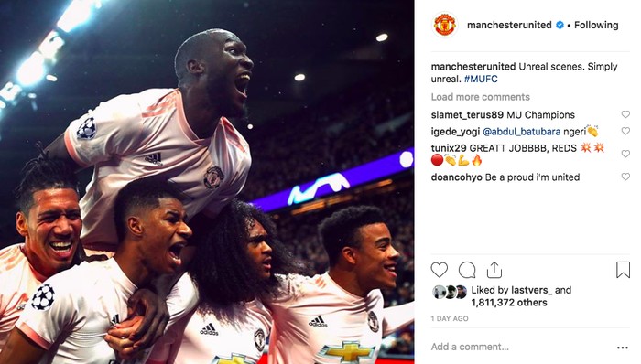641x364 pixels.
Task: Open the three-dot more options menu
Action: click(x=622, y=348)
